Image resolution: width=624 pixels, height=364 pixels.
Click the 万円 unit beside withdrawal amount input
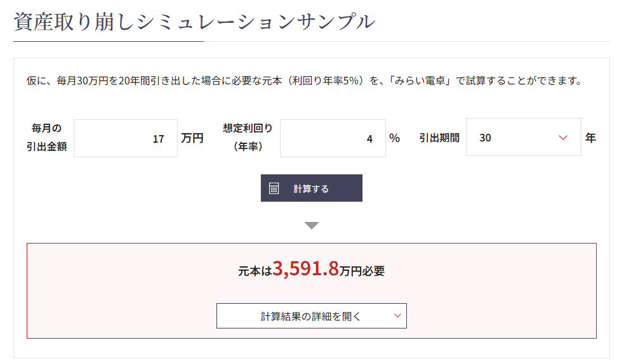(x=192, y=138)
